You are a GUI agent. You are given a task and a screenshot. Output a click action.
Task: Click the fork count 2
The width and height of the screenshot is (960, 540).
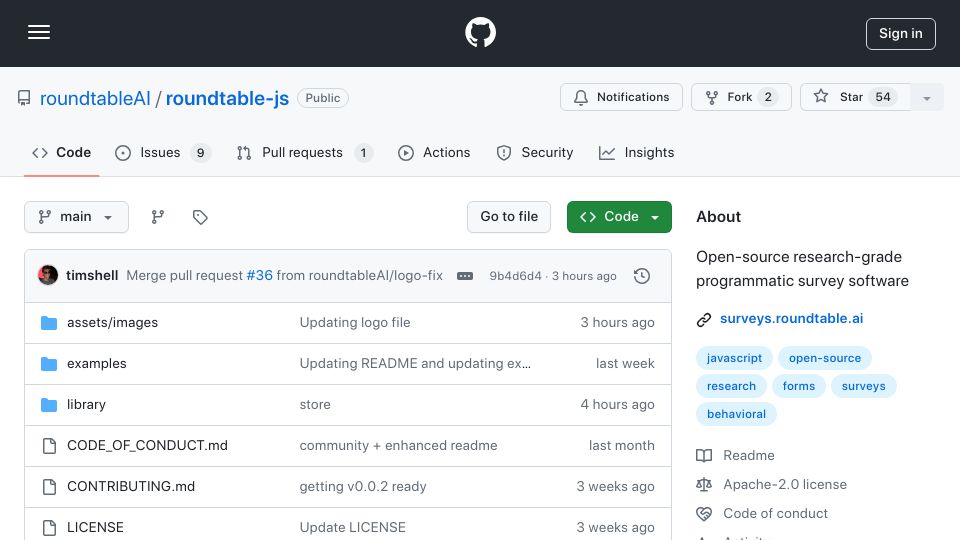[x=768, y=97]
